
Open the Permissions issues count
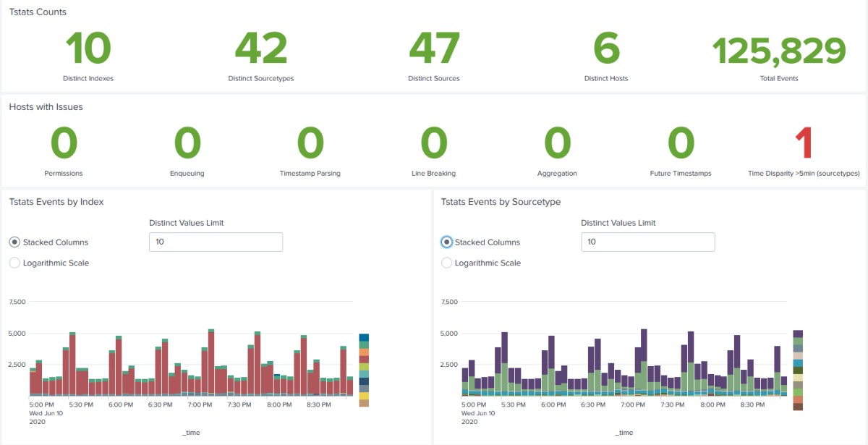pyautogui.click(x=64, y=143)
